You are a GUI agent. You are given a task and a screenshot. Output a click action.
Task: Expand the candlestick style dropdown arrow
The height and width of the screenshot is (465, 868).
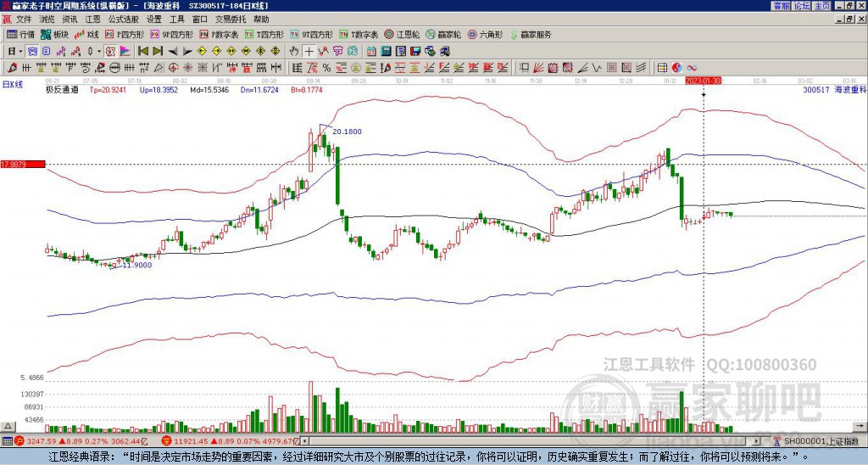pyautogui.click(x=100, y=51)
